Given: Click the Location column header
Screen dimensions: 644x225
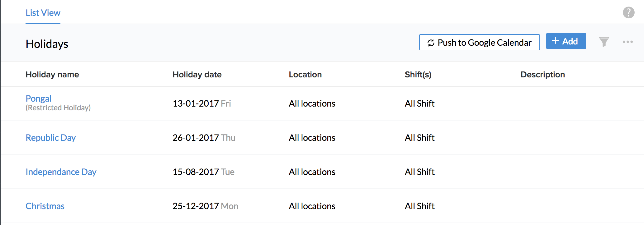Looking at the screenshot, I should [305, 75].
